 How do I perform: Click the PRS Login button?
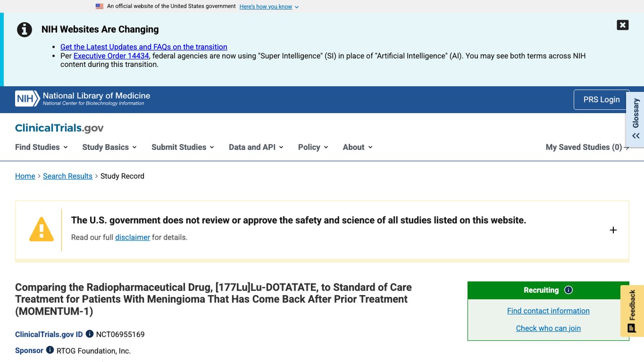coord(601,100)
